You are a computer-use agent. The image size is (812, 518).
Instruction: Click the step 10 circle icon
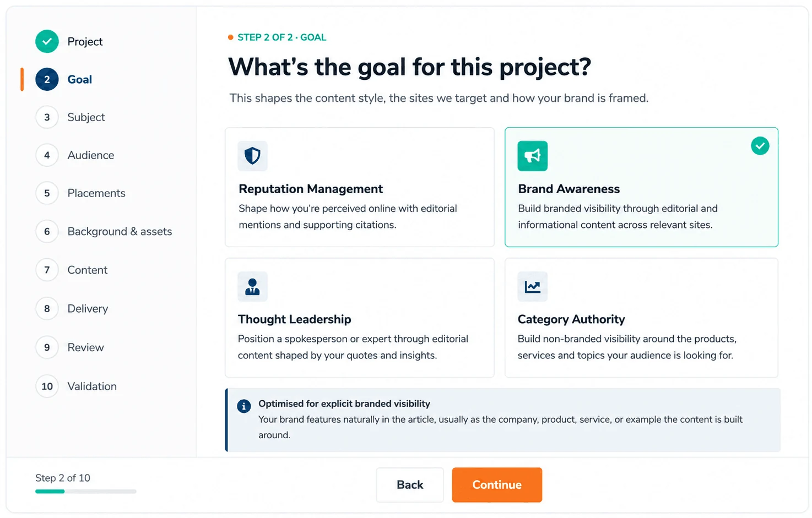tap(47, 386)
